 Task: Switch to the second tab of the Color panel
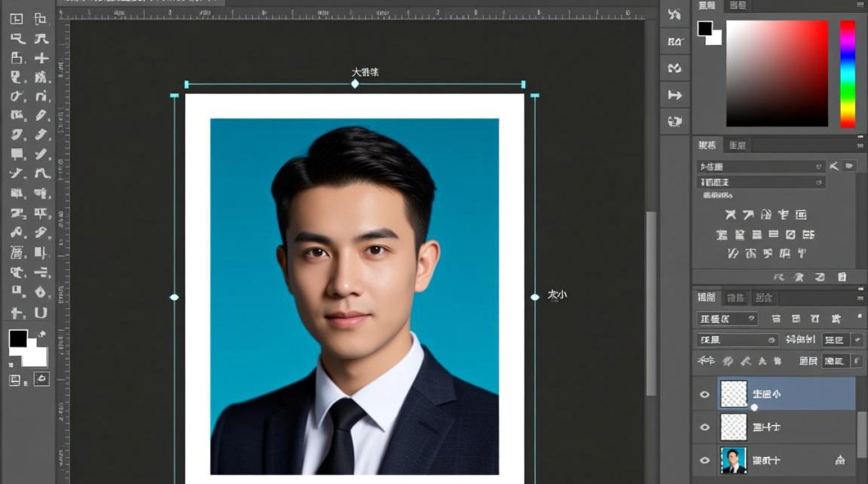[x=738, y=6]
